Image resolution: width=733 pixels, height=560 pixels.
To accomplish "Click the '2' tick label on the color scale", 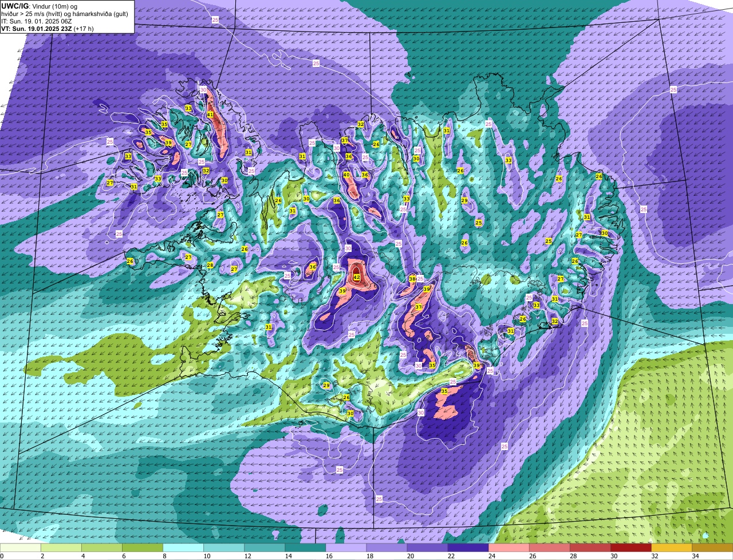I will pos(42,556).
